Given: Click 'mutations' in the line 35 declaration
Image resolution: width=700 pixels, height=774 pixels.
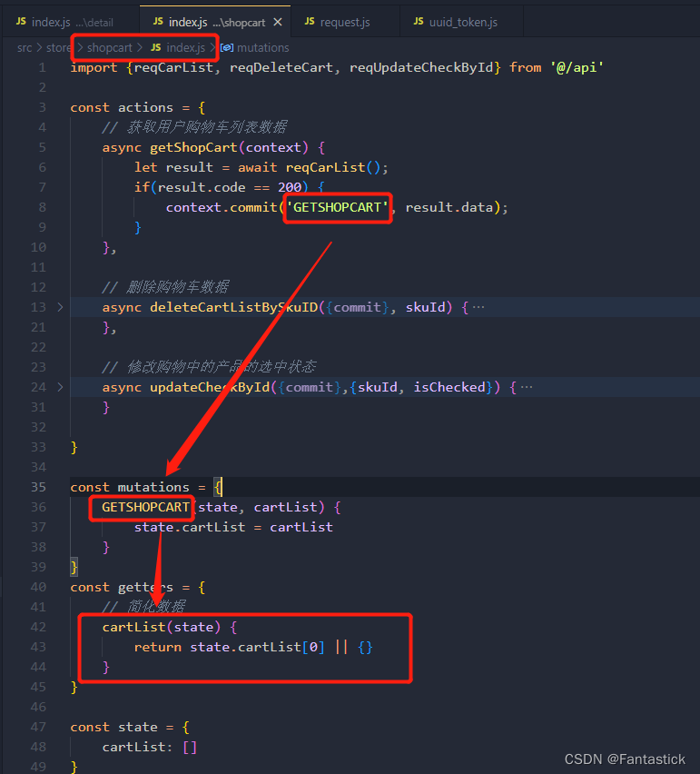Looking at the screenshot, I should point(153,487).
